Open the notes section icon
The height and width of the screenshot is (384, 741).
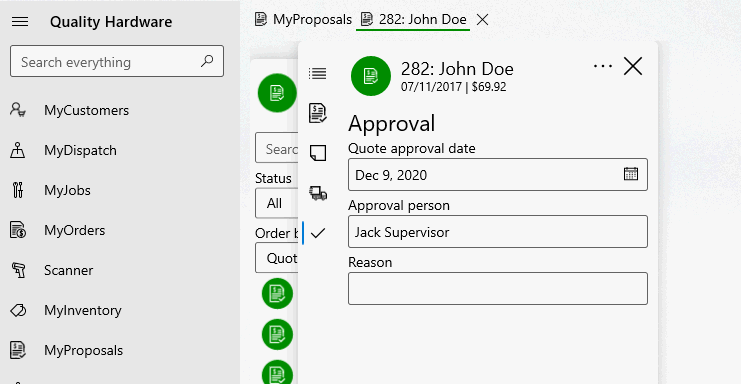[318, 153]
